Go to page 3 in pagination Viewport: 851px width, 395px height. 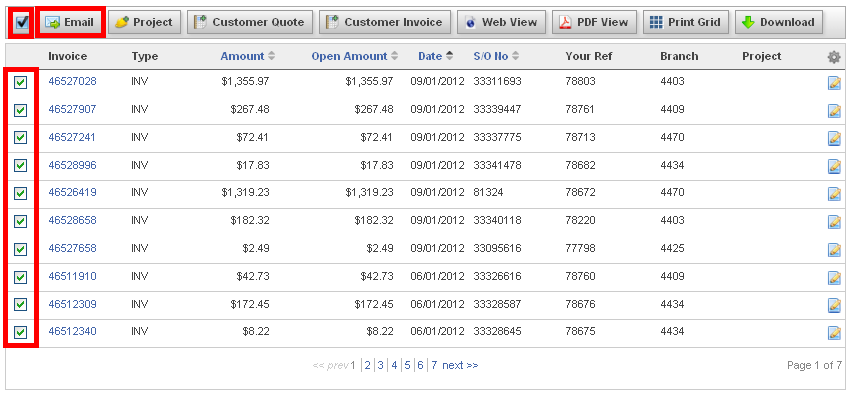[380, 365]
